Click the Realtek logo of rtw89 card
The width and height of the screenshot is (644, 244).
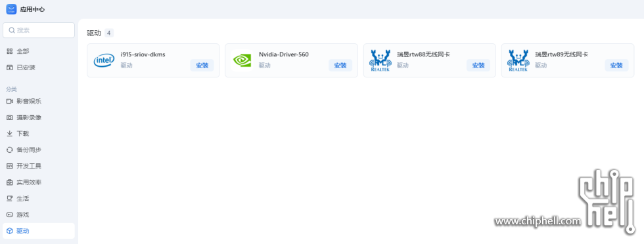point(518,60)
